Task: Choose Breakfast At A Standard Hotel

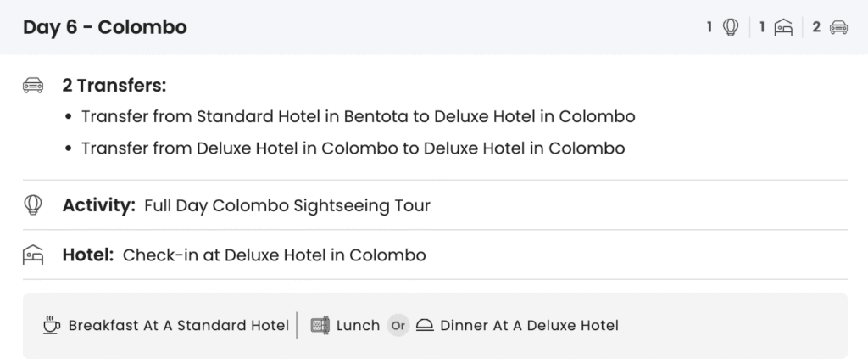Action: (x=178, y=325)
